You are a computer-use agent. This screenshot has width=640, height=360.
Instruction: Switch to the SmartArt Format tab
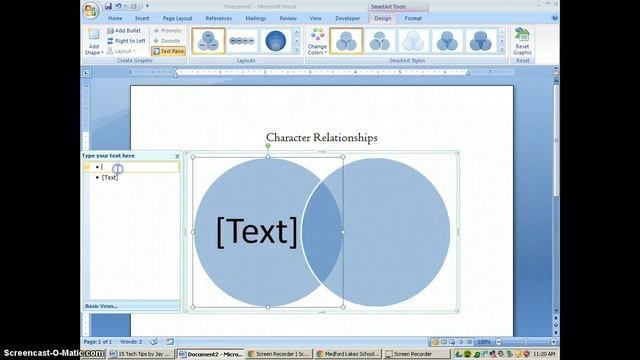[x=413, y=18]
